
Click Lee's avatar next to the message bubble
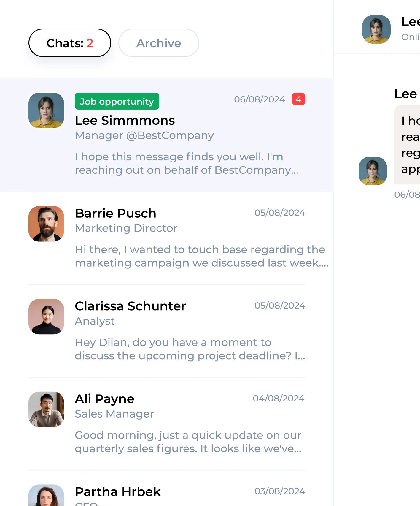(x=373, y=171)
